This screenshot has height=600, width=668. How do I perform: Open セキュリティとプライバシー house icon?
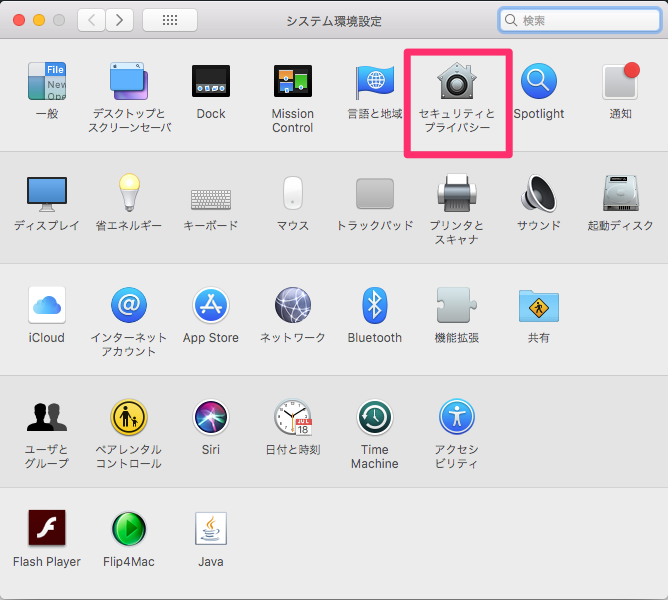pyautogui.click(x=457, y=81)
